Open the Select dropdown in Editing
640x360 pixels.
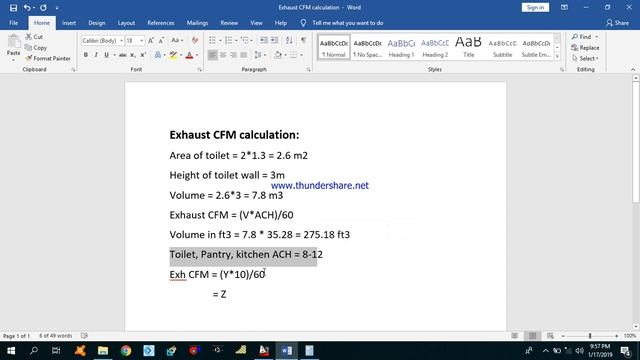pyautogui.click(x=585, y=58)
